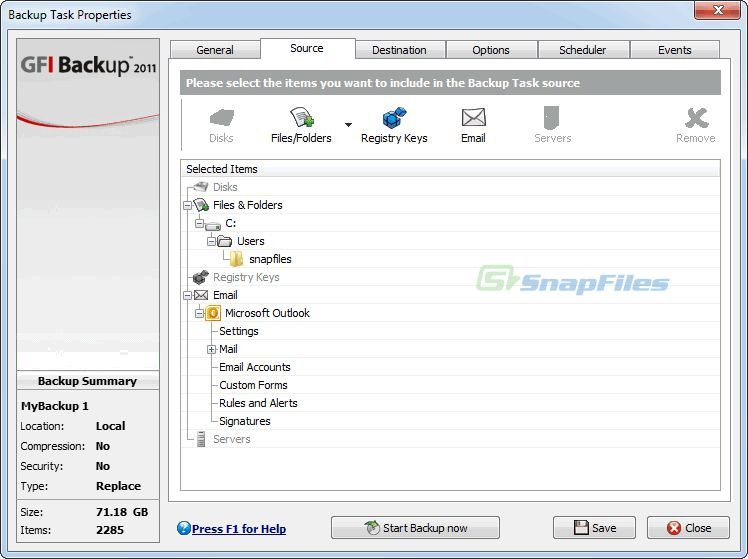Select the Source tab
Screen dimensions: 748x559
point(307,48)
